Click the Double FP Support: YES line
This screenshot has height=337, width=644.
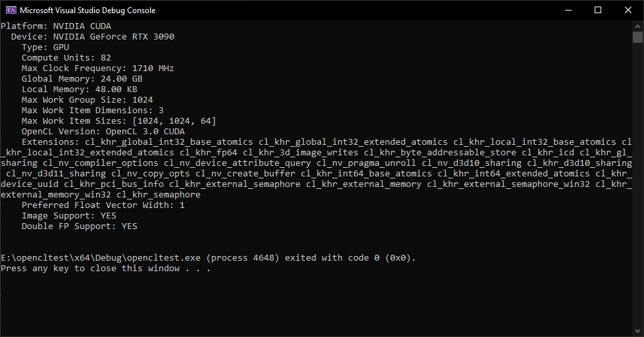coord(80,226)
